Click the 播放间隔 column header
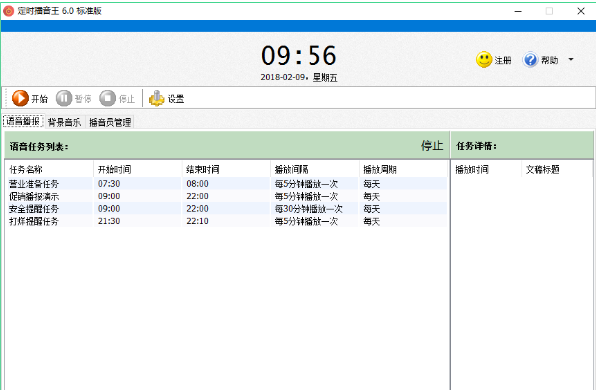 coord(315,169)
